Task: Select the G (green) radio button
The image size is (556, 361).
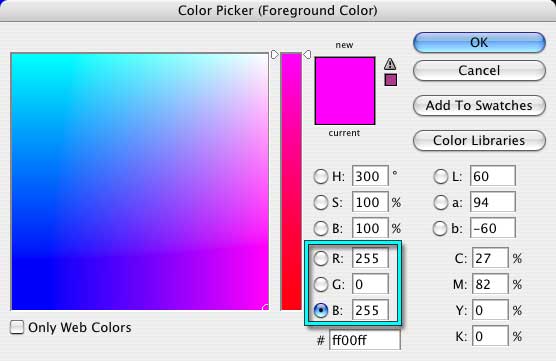Action: [x=321, y=284]
